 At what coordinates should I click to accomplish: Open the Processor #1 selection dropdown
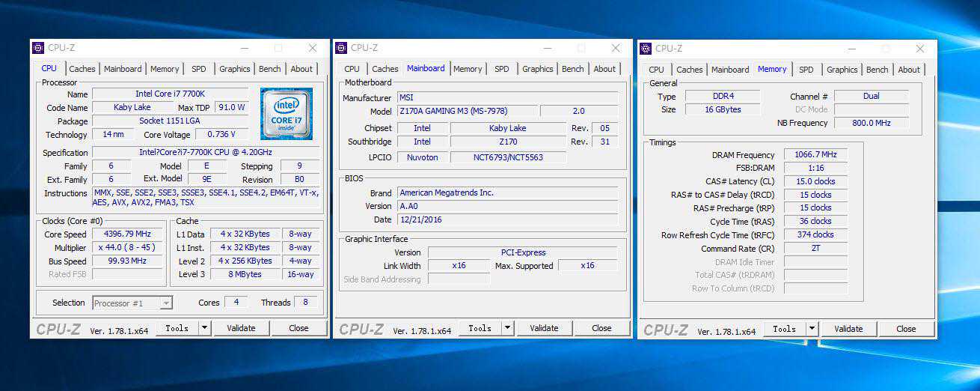tap(132, 303)
